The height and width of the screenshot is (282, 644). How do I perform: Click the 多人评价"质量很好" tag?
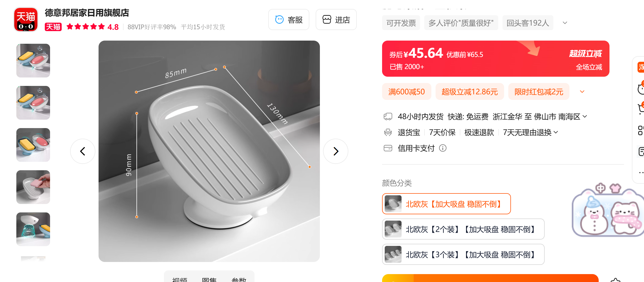pos(461,23)
